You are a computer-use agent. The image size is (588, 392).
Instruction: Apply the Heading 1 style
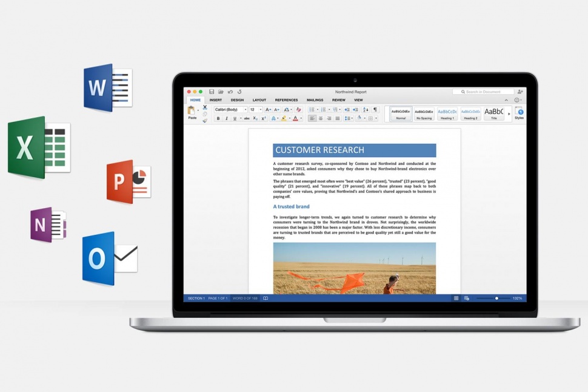(x=447, y=113)
